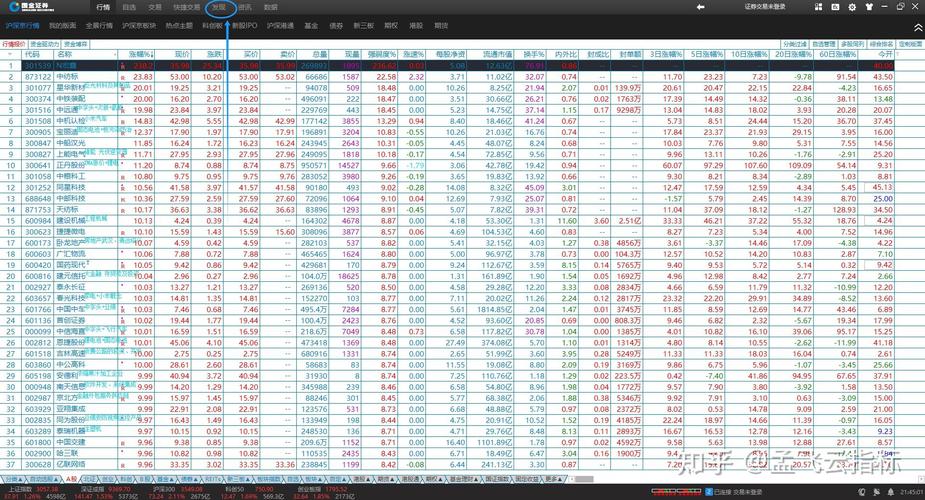Expand the 基金理财▲ bottom tab menu
925x500 pixels.
pyautogui.click(x=463, y=479)
